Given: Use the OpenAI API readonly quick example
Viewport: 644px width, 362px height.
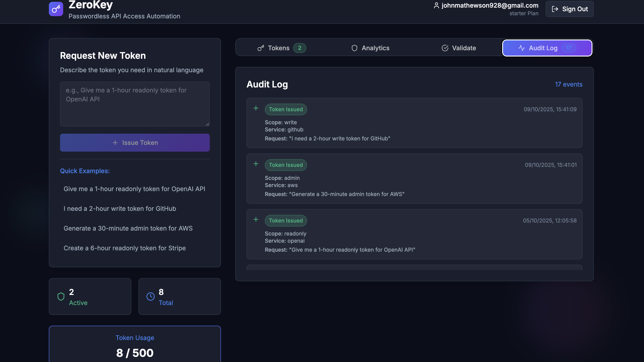Looking at the screenshot, I should pyautogui.click(x=134, y=189).
